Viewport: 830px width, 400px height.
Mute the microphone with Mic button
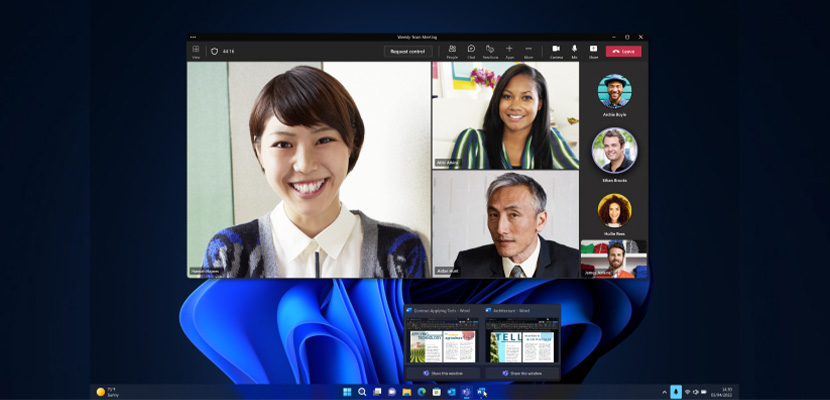tap(574, 49)
